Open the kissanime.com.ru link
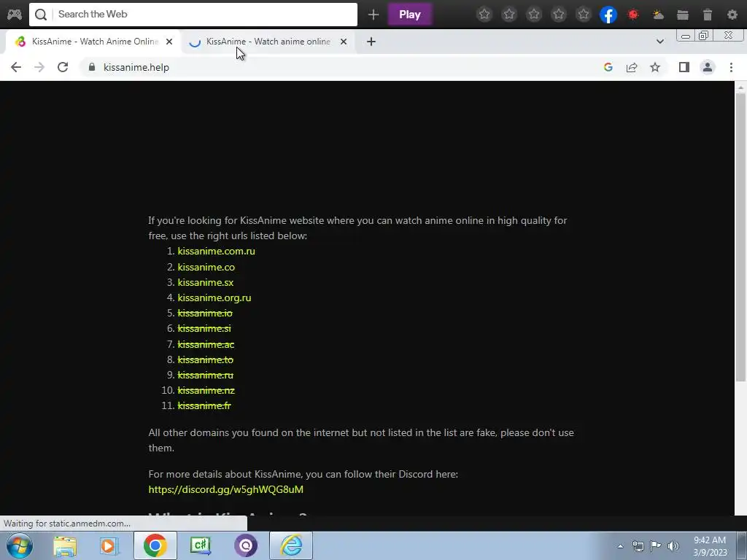 (x=216, y=252)
